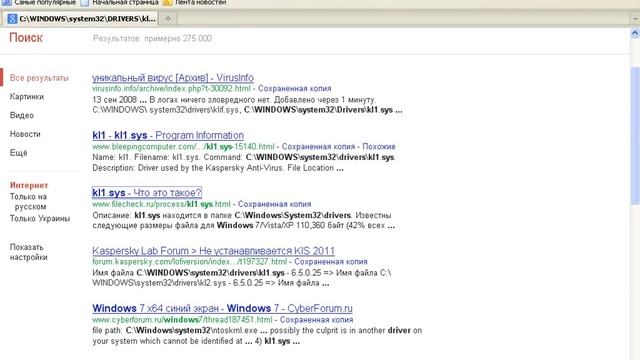Select 'Все результаты' filter
Image resolution: width=640 pixels, height=360 pixels.
click(x=39, y=78)
